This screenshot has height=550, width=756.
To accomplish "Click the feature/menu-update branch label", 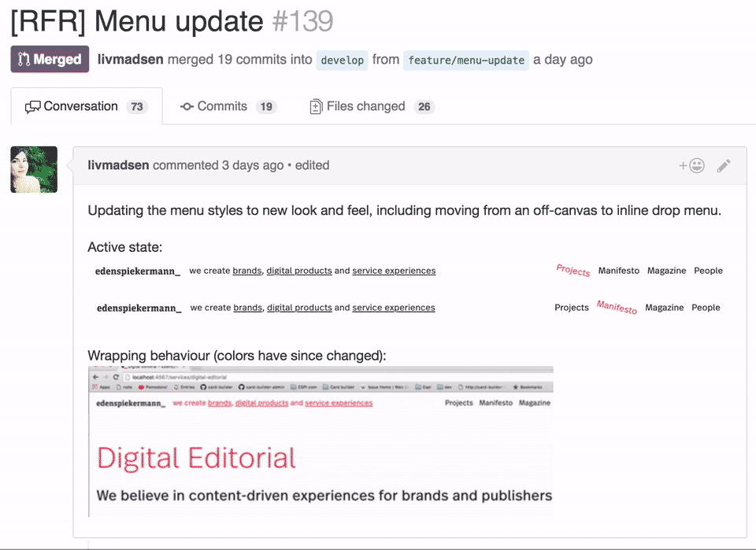I will tap(466, 61).
